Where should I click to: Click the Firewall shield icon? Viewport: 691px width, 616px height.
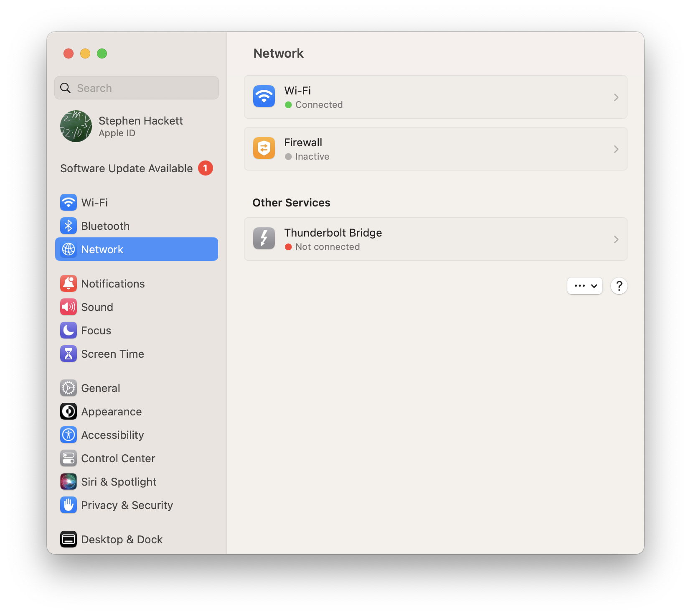(x=264, y=148)
